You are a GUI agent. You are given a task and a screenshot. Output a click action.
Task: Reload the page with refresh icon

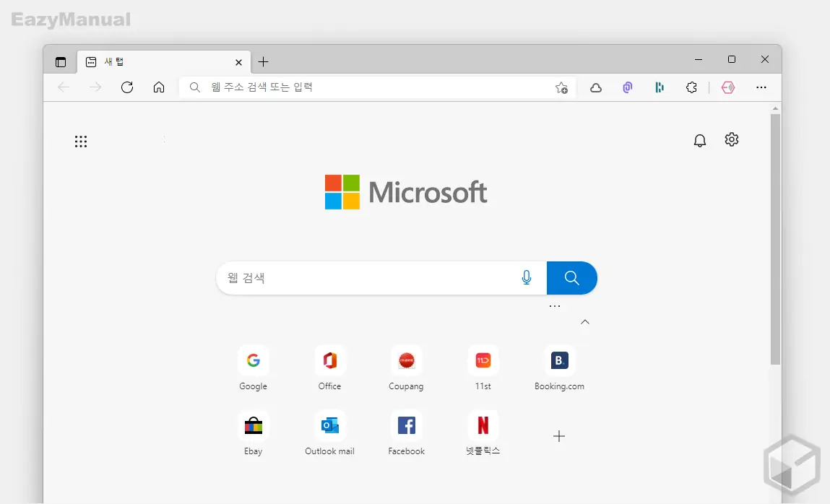(127, 87)
